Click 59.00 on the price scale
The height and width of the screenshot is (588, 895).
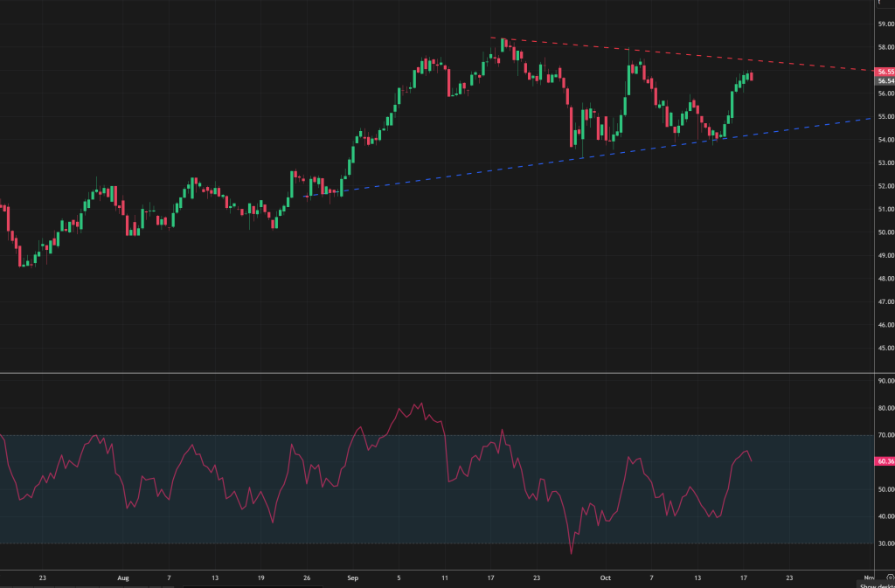[x=885, y=24]
